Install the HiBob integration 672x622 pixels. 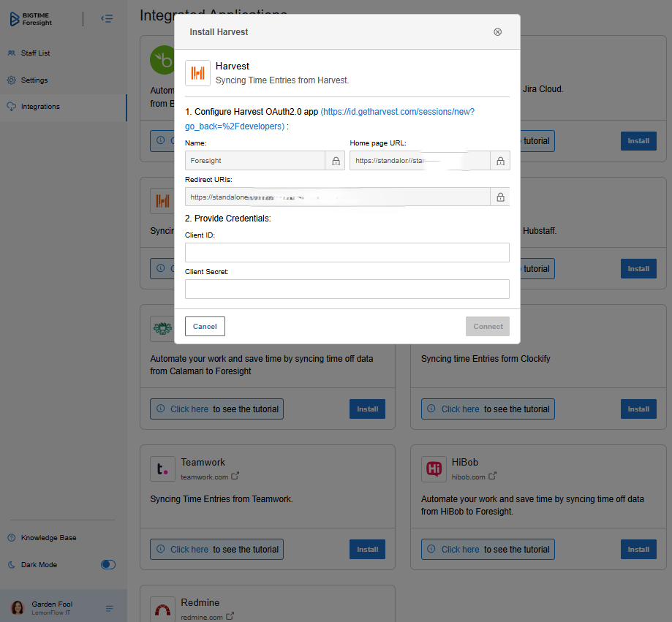coord(638,549)
